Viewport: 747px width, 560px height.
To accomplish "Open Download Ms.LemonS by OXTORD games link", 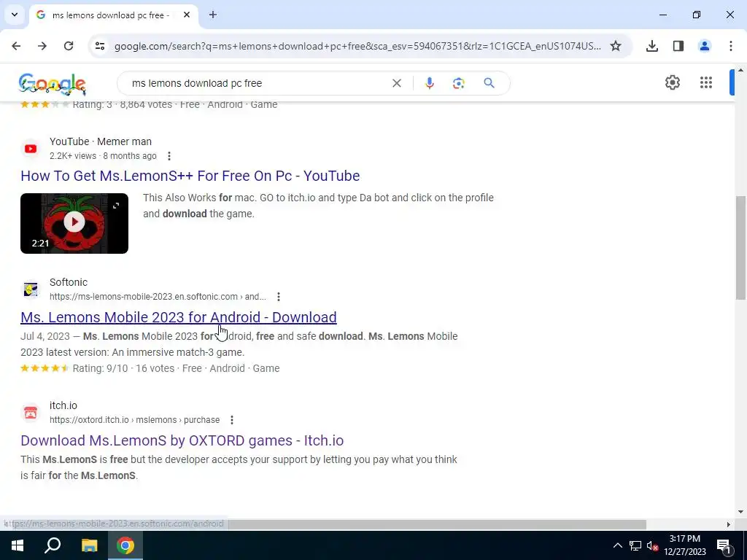I will pos(182,440).
